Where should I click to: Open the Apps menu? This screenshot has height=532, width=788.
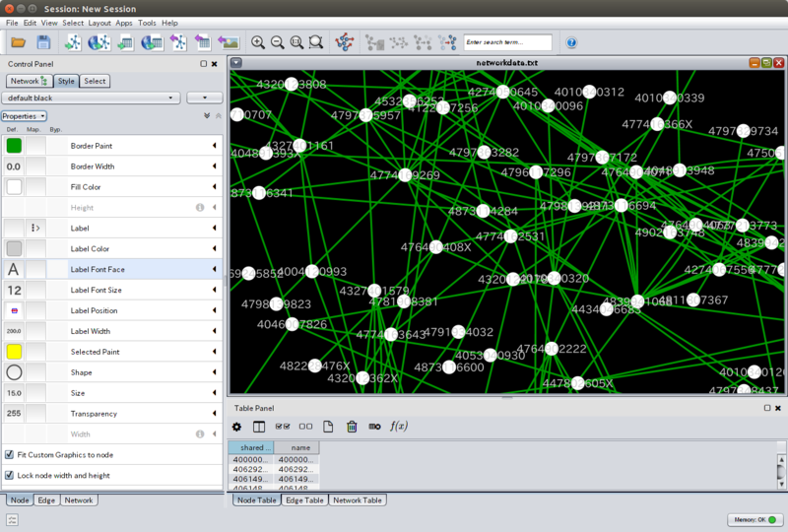[124, 23]
